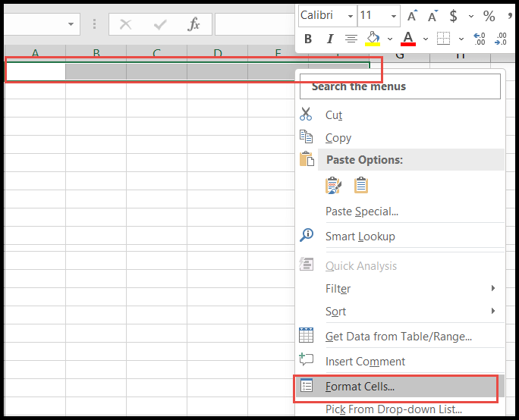This screenshot has height=420, width=519.
Task: Apply red font color
Action: (x=408, y=39)
